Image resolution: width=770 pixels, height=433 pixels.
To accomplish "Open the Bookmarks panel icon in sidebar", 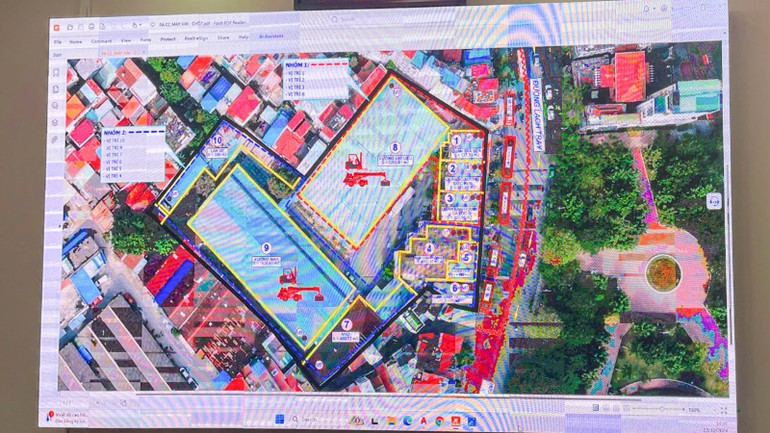I will point(53,74).
